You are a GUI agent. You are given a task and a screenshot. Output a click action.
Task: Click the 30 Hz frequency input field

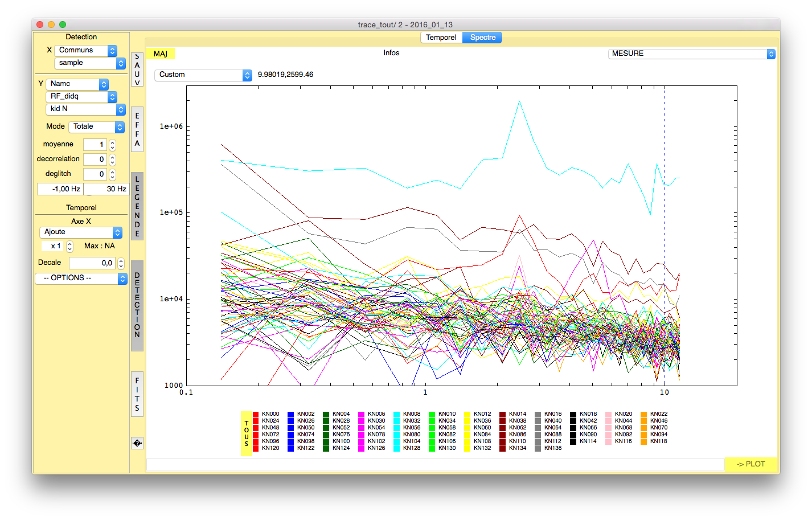pyautogui.click(x=106, y=189)
